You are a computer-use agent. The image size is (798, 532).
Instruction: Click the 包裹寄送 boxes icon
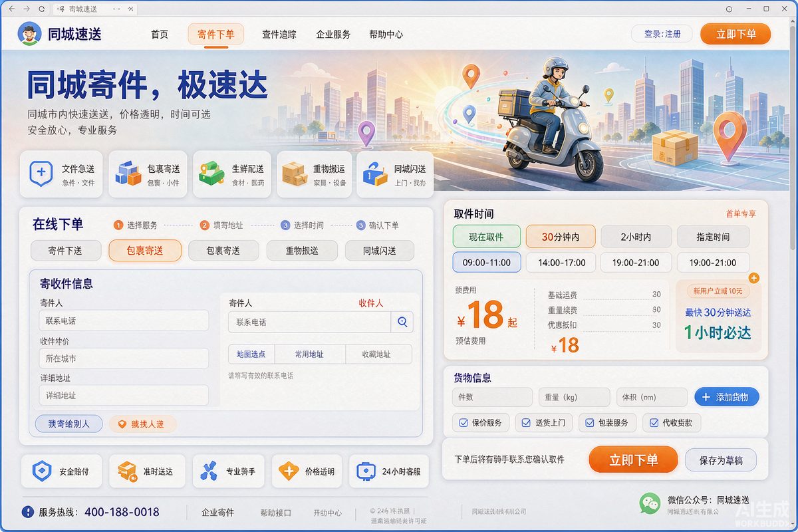pyautogui.click(x=128, y=174)
